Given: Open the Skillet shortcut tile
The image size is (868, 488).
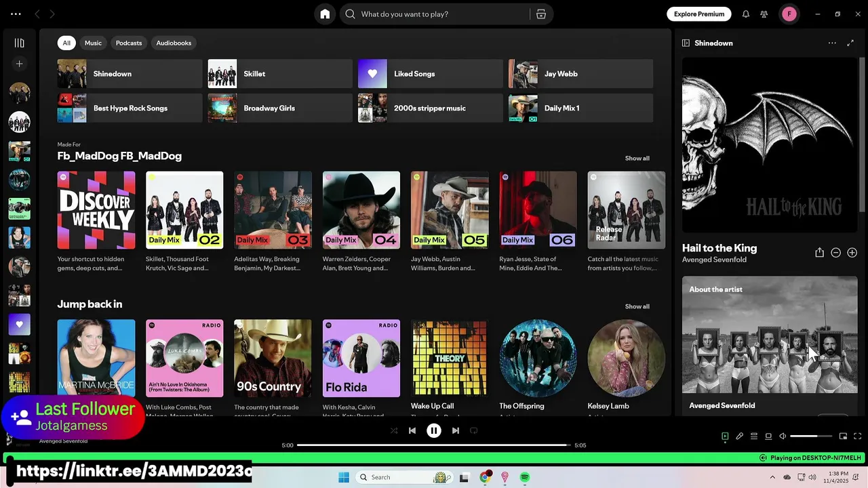Looking at the screenshot, I should (280, 74).
